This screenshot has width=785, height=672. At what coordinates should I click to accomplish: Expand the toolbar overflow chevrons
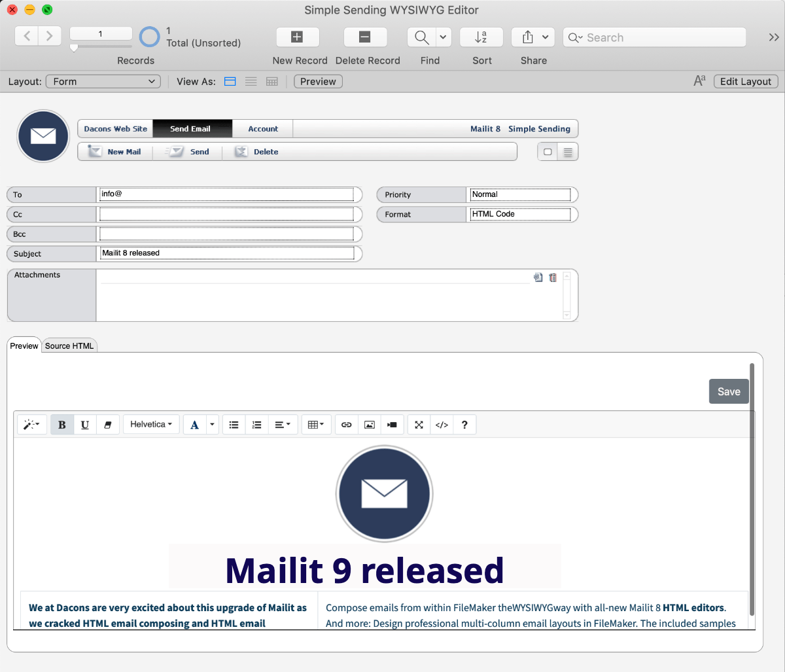pyautogui.click(x=774, y=37)
